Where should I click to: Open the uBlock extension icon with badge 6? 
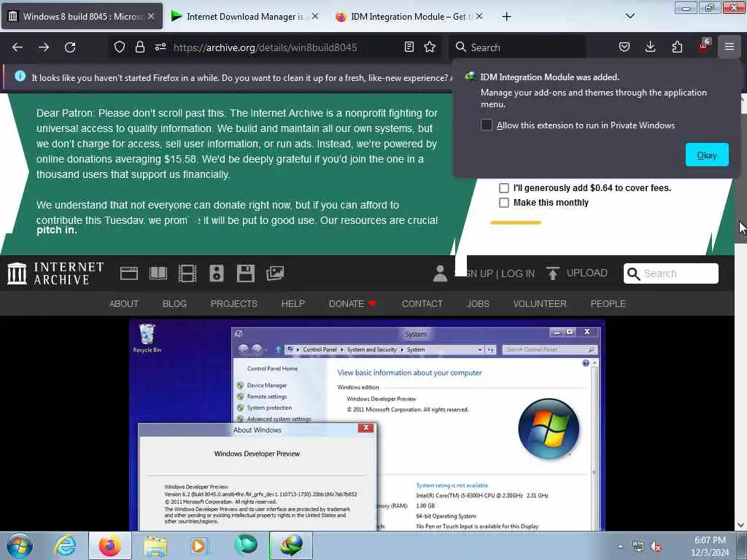point(704,46)
